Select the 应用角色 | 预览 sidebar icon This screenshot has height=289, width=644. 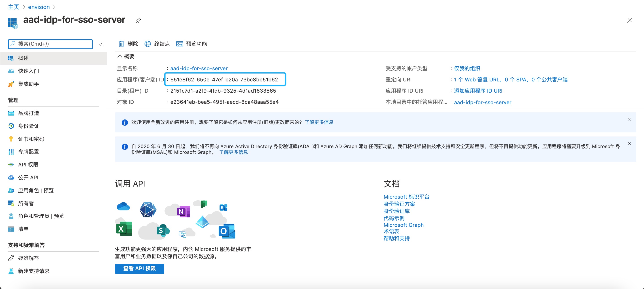coord(11,191)
